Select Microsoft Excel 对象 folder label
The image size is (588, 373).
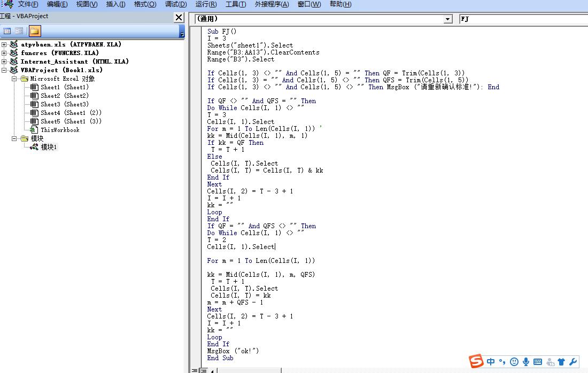point(62,79)
